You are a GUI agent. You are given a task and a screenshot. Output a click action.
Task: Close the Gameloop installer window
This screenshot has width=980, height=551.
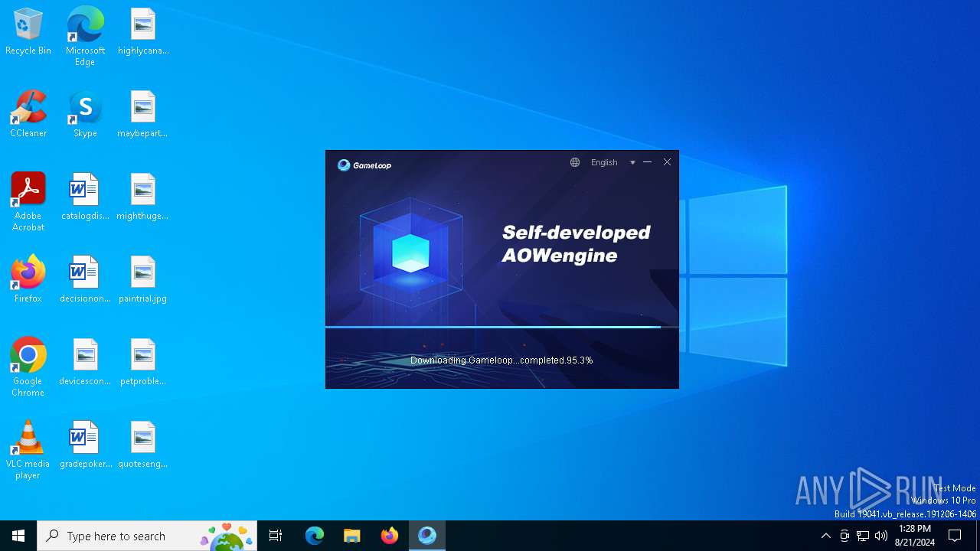click(x=668, y=162)
